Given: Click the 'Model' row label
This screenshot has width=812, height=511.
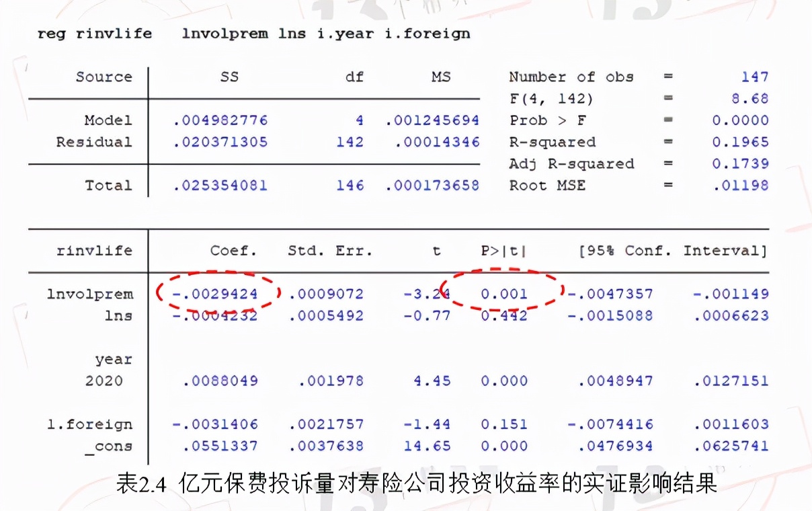Looking at the screenshot, I should tap(108, 120).
